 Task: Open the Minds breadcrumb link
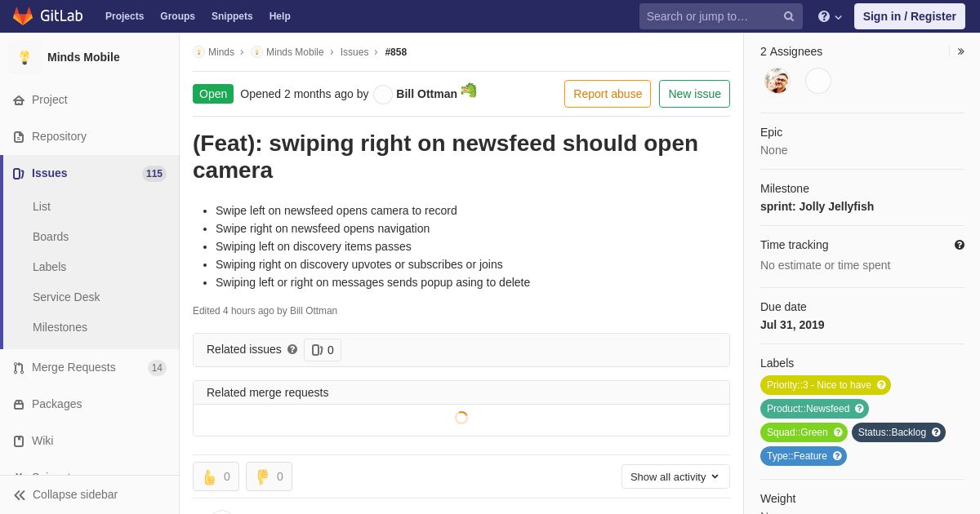[x=221, y=52]
